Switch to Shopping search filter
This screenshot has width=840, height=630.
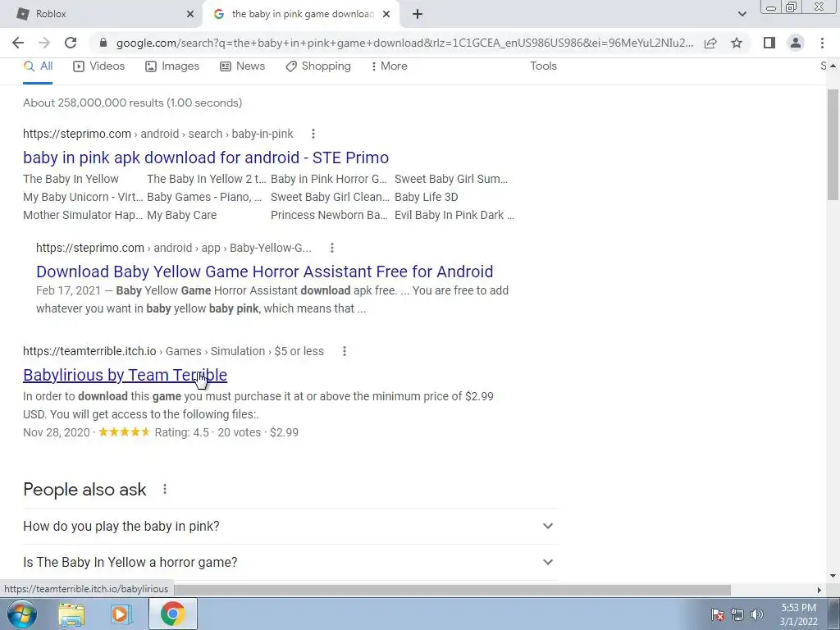coord(318,66)
